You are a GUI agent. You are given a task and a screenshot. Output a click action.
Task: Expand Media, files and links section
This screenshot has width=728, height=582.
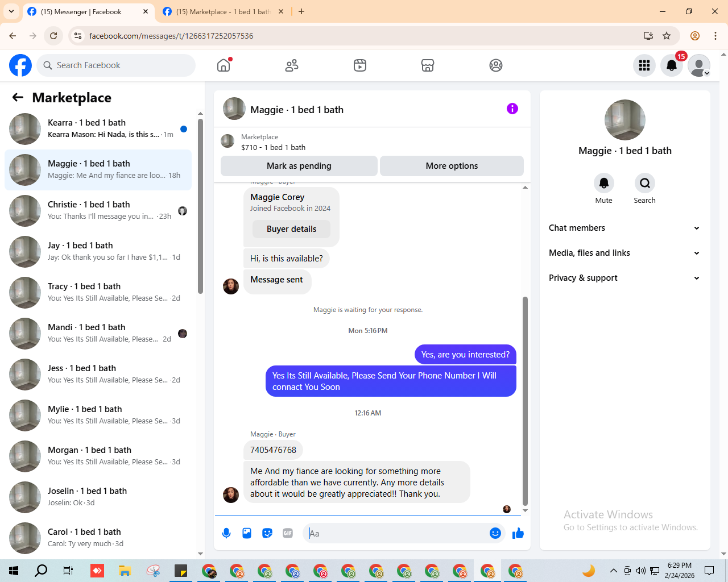pos(624,253)
